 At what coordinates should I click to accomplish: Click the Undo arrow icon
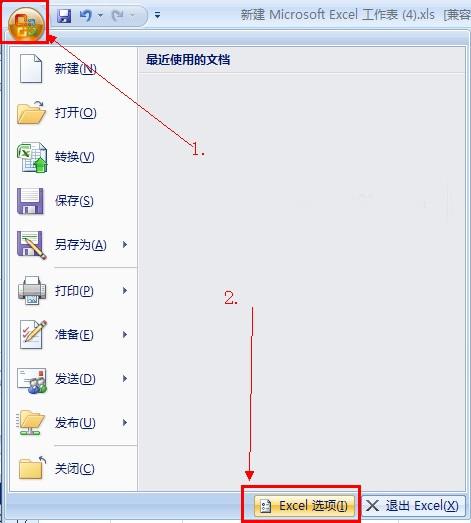coord(86,15)
